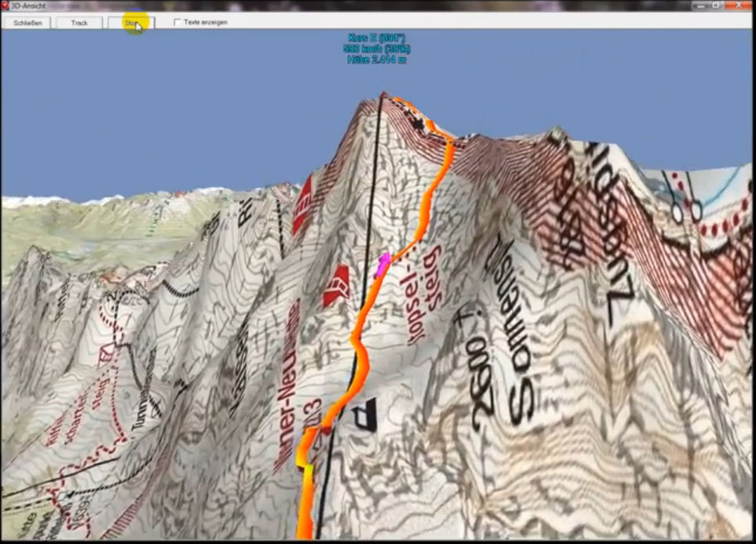Stop the 3D flight animation

[x=131, y=23]
